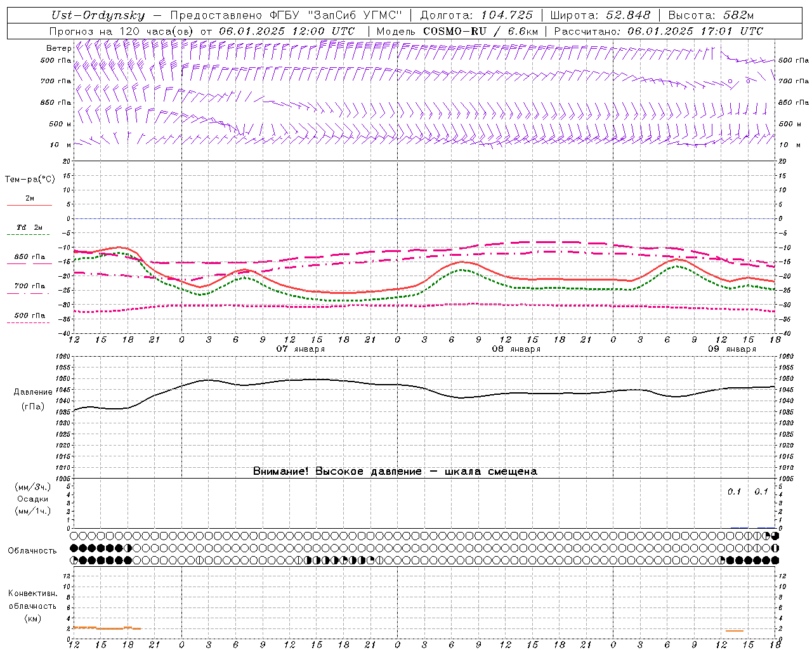Select the Широта: 52.848 header field
The height and width of the screenshot is (650, 812).
pyautogui.click(x=600, y=15)
